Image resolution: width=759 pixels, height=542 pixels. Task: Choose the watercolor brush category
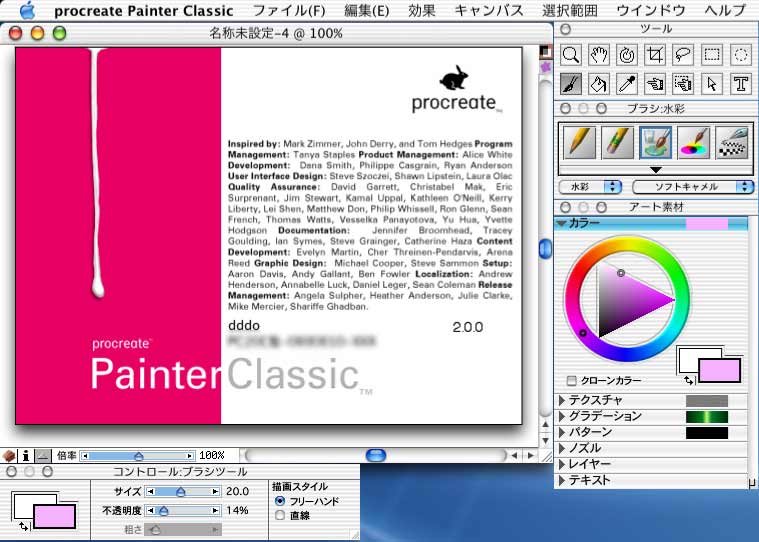pos(655,142)
